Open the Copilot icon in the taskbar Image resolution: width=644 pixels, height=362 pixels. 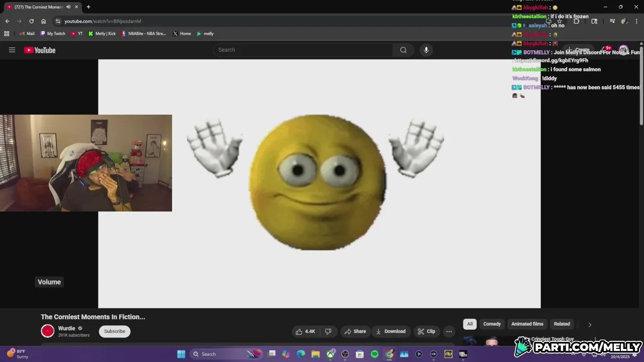coord(286,354)
